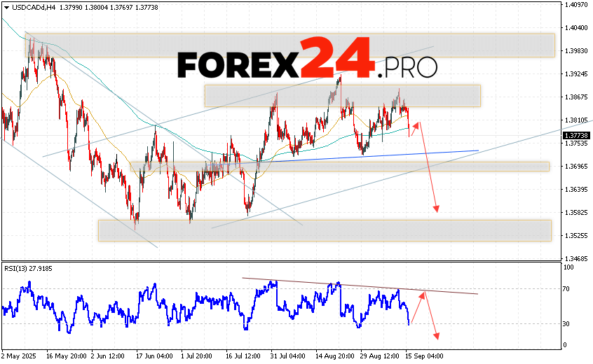Select the RSI(13) 27.9185 indicator label
The height and width of the screenshot is (364, 593).
point(27,269)
